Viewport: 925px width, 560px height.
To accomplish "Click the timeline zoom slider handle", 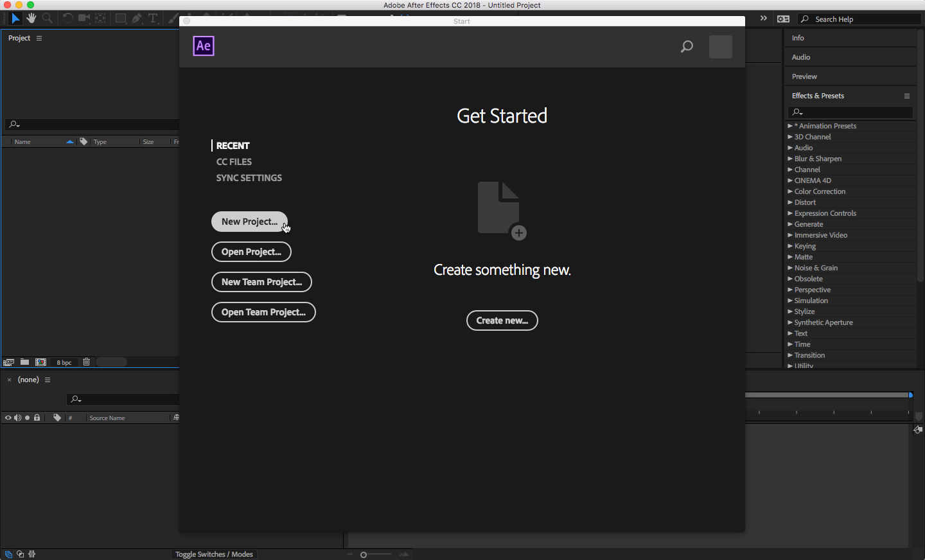I will [364, 555].
